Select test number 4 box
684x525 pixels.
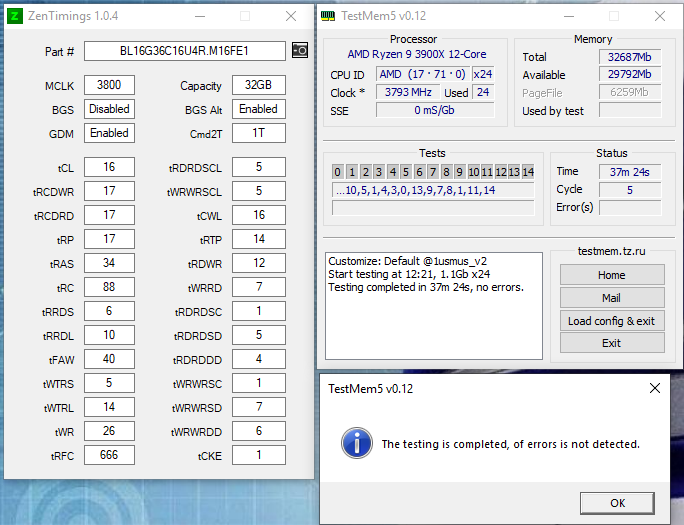(393, 172)
